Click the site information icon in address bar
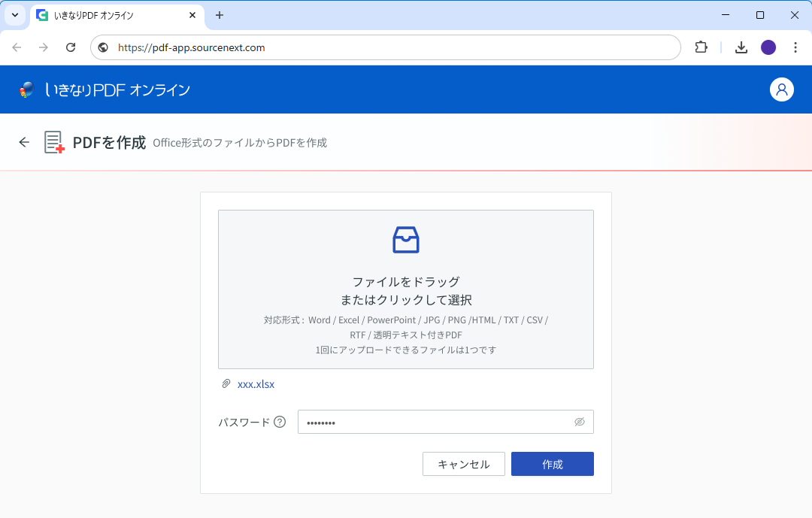812x518 pixels. tap(101, 47)
